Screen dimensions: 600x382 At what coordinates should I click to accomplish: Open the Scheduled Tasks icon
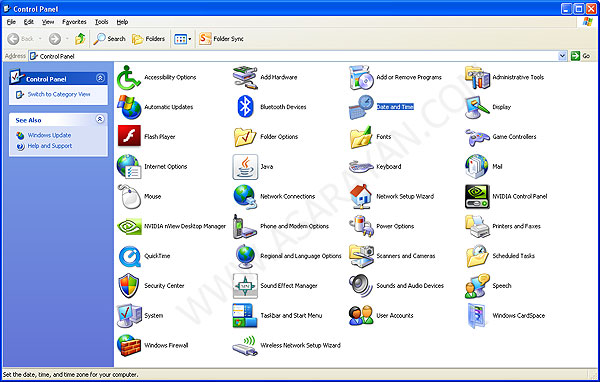coord(477,256)
